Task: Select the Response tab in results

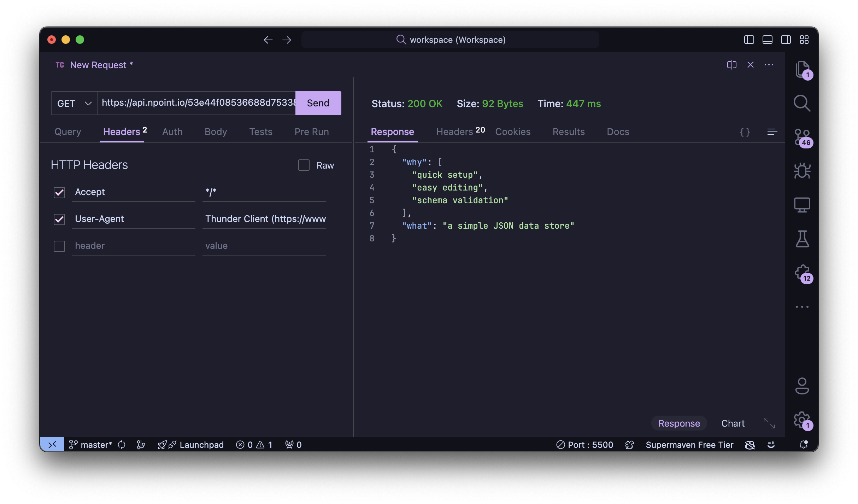Action: tap(392, 132)
